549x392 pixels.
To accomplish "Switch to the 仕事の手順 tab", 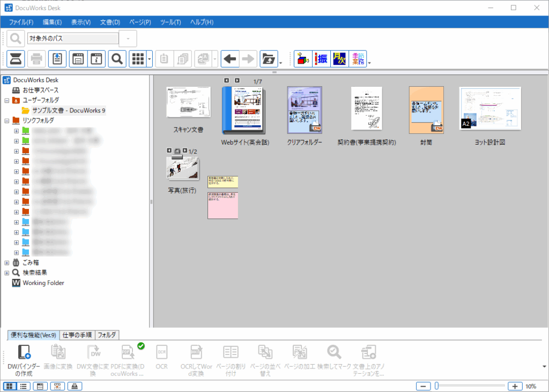I will coord(77,335).
